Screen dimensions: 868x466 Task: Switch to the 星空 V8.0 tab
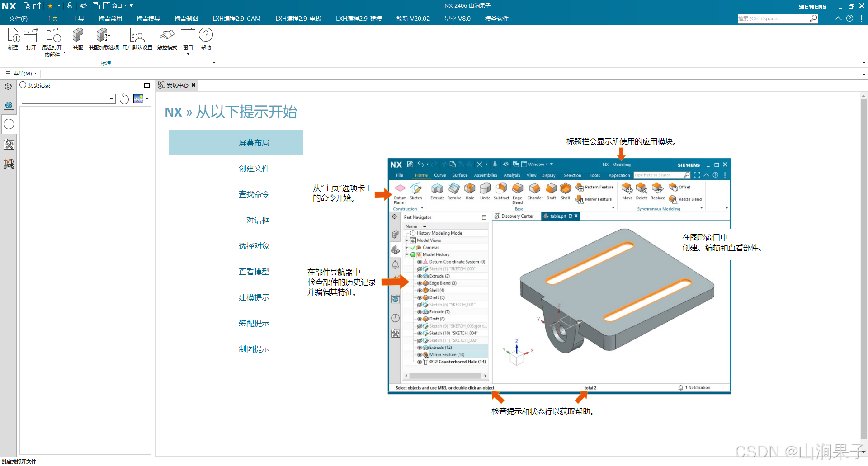coord(458,19)
